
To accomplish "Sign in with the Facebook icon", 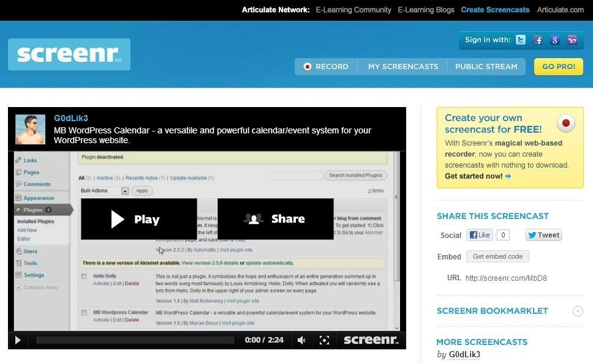I will coord(538,40).
